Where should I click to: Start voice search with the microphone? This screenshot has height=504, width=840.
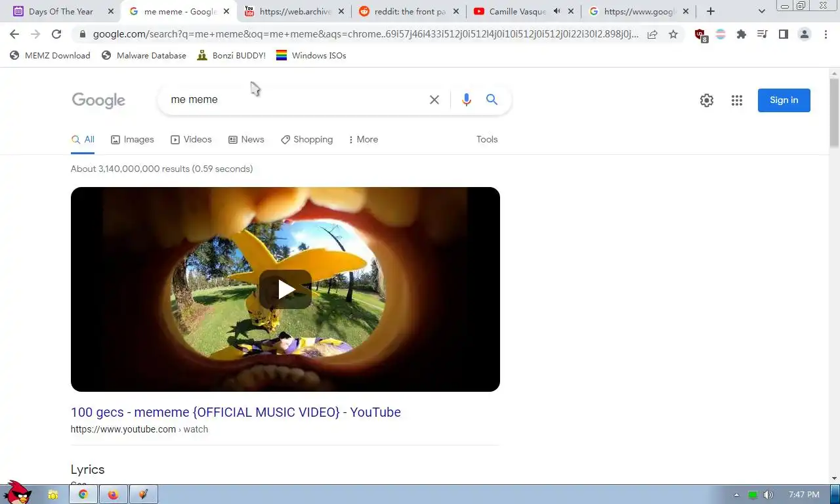[x=467, y=100]
